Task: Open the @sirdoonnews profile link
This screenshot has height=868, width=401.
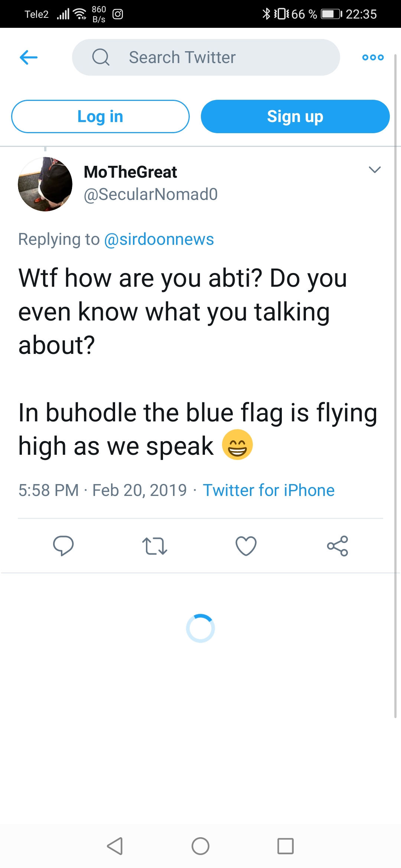Action: coord(159,239)
